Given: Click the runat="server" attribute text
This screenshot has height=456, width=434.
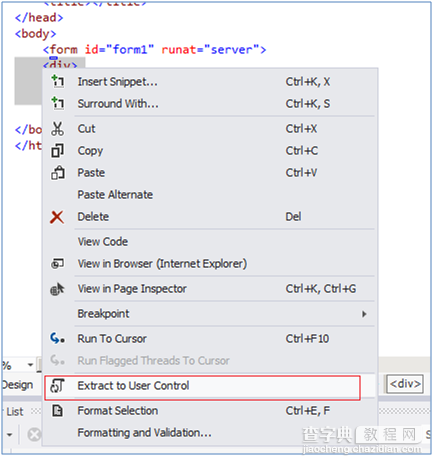Looking at the screenshot, I should tap(210, 49).
